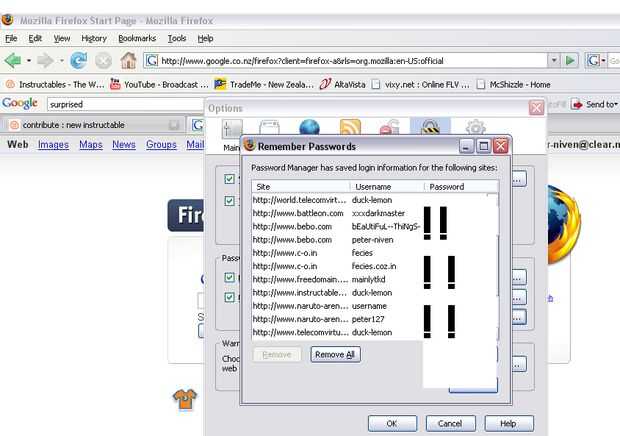This screenshot has width=620, height=436.
Task: Toggle the first checkbox in Passwords group
Action: point(229,277)
